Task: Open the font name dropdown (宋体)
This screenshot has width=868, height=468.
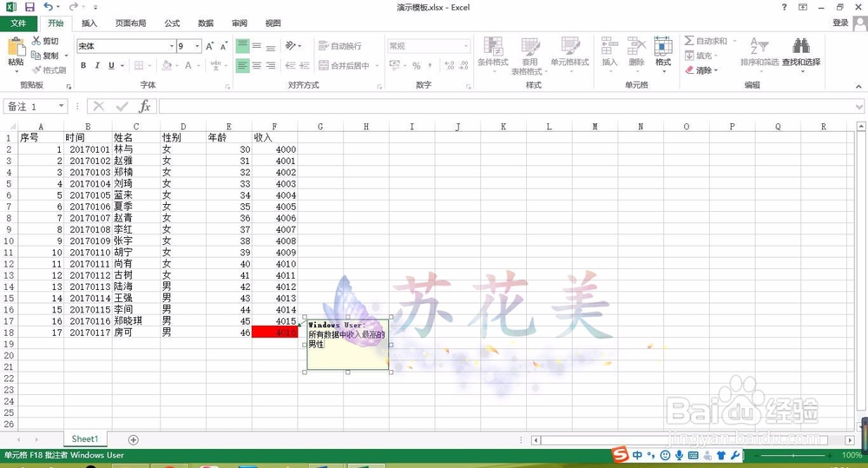Action: click(172, 46)
